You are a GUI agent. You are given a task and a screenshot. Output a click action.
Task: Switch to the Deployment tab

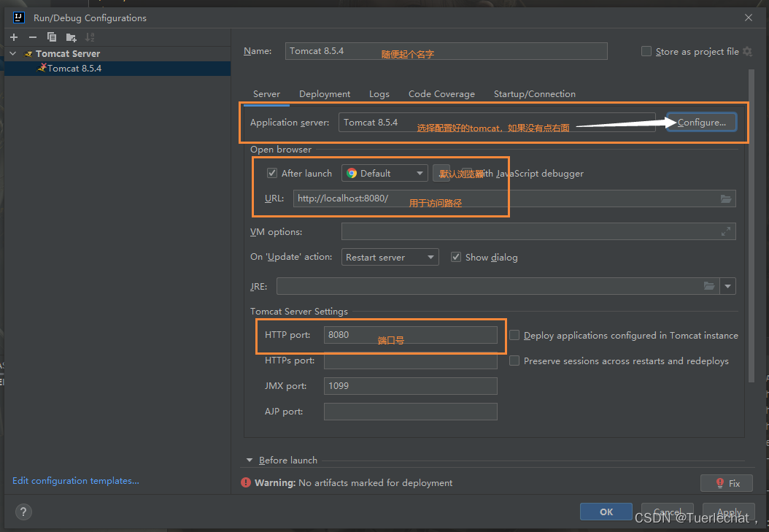tap(325, 93)
